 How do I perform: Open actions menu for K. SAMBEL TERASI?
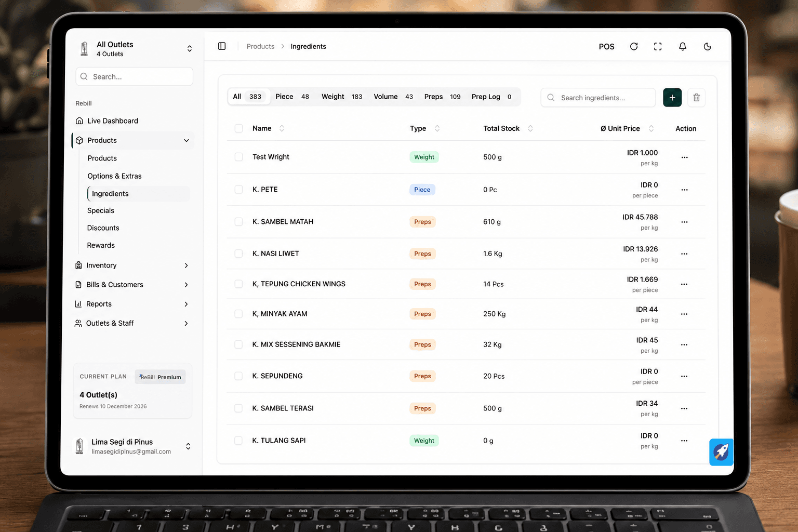684,408
